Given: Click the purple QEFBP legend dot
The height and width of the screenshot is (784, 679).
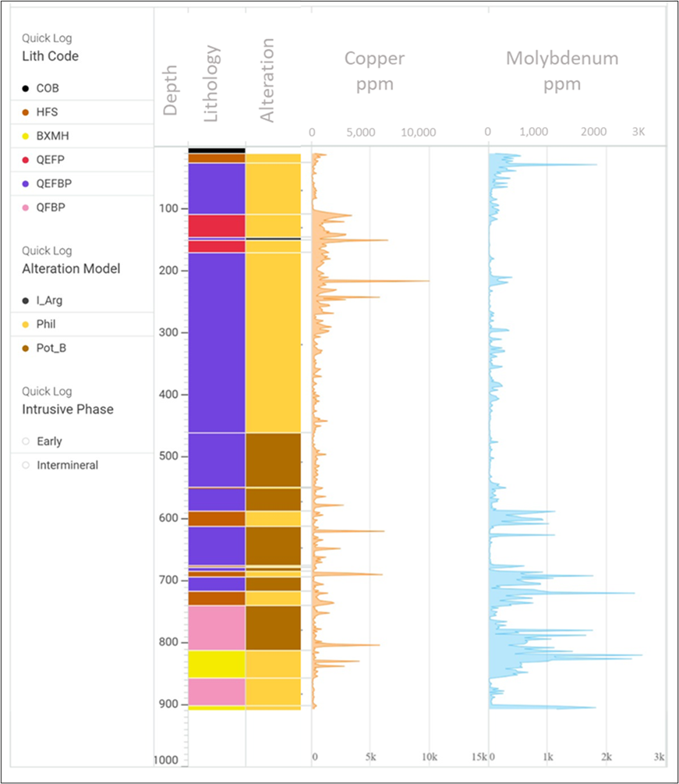Looking at the screenshot, I should 27,183.
